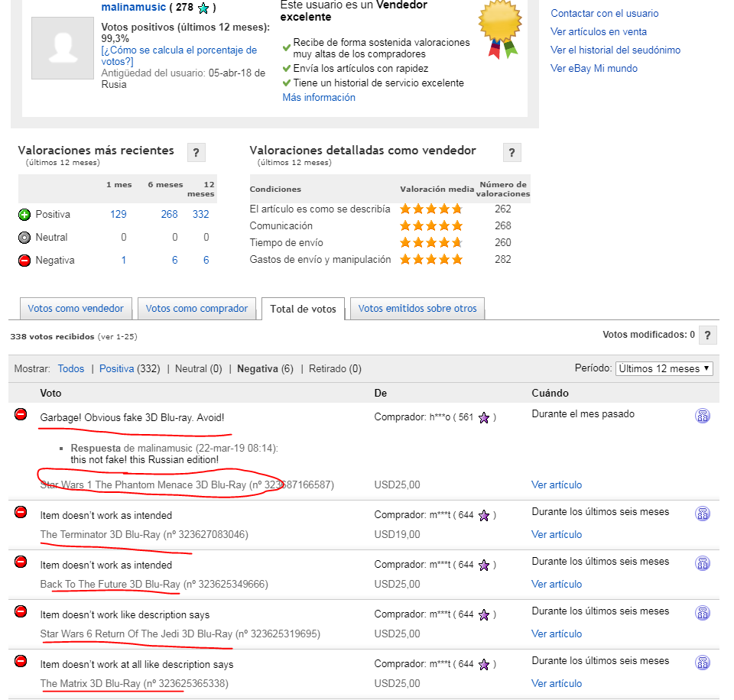This screenshot has height=700, width=734.
Task: Switch to Votos como vendedor tab
Action: point(76,309)
